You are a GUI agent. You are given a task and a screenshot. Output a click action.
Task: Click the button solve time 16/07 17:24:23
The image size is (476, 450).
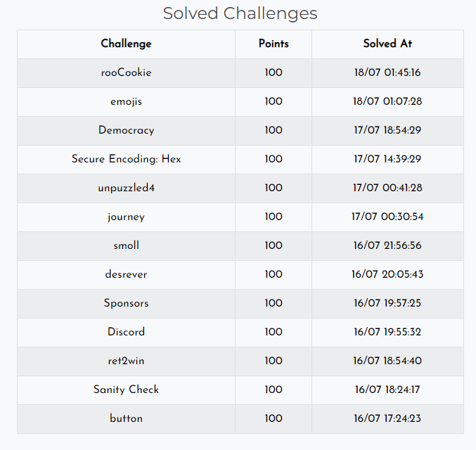(387, 418)
